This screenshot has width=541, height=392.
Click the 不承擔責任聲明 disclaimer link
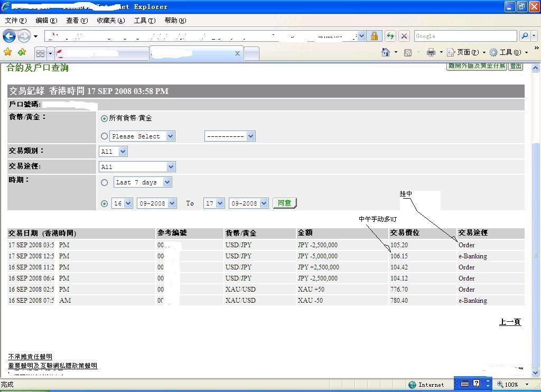tap(30, 357)
